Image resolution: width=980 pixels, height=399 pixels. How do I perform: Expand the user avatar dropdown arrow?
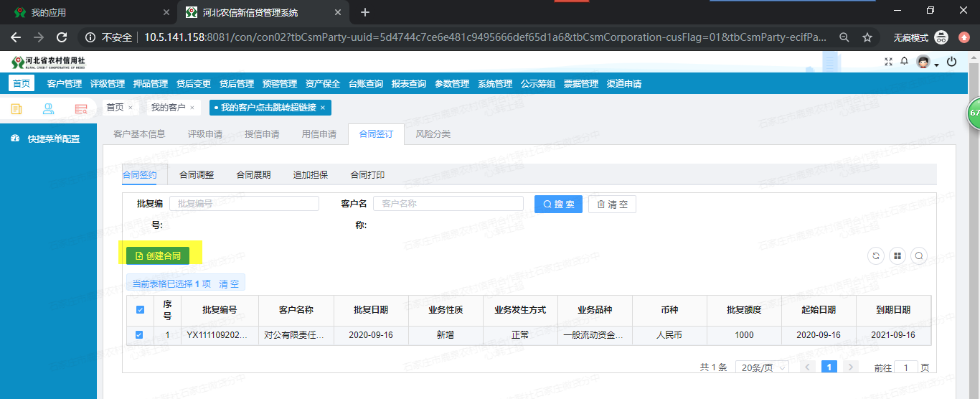(936, 65)
